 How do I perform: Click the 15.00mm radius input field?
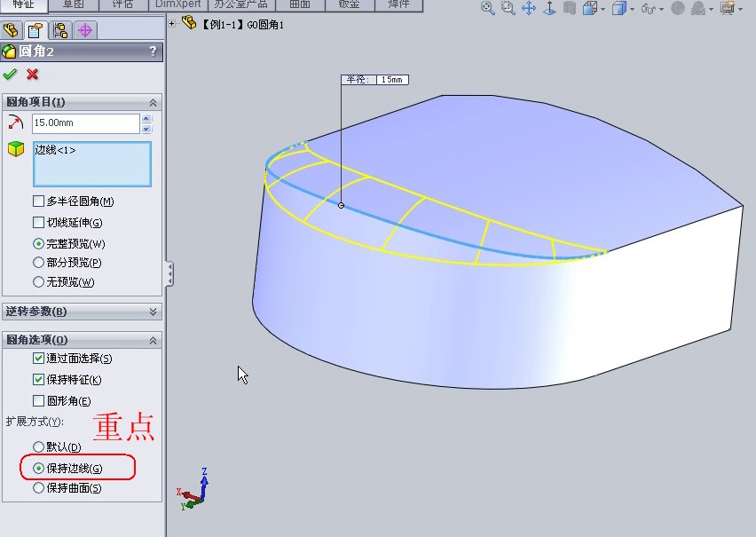click(86, 123)
